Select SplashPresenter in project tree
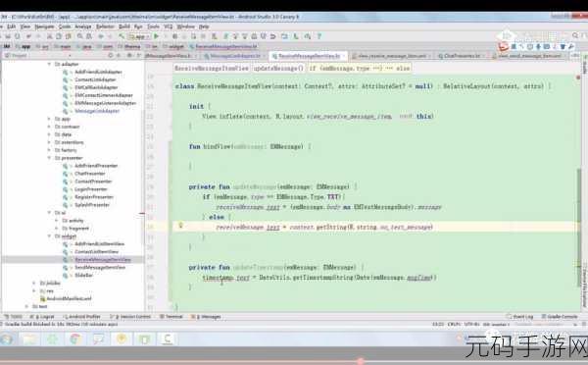Image resolution: width=588 pixels, height=365 pixels. [x=92, y=205]
